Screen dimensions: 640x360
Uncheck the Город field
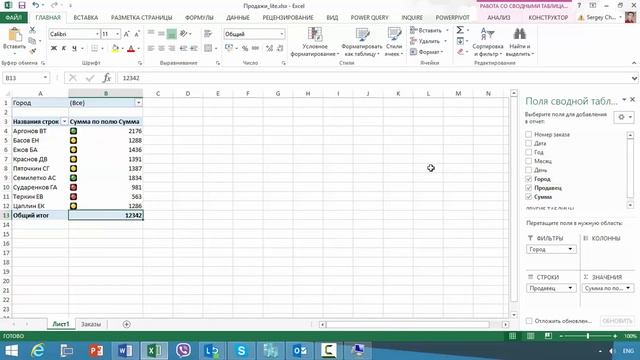[529, 179]
